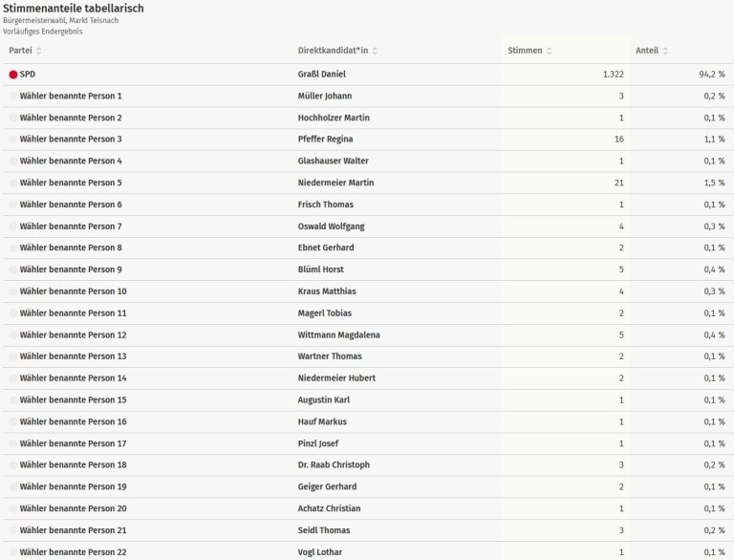Click the Stimmenanteile tabellarisch heading
The height and width of the screenshot is (560, 734).
(74, 8)
